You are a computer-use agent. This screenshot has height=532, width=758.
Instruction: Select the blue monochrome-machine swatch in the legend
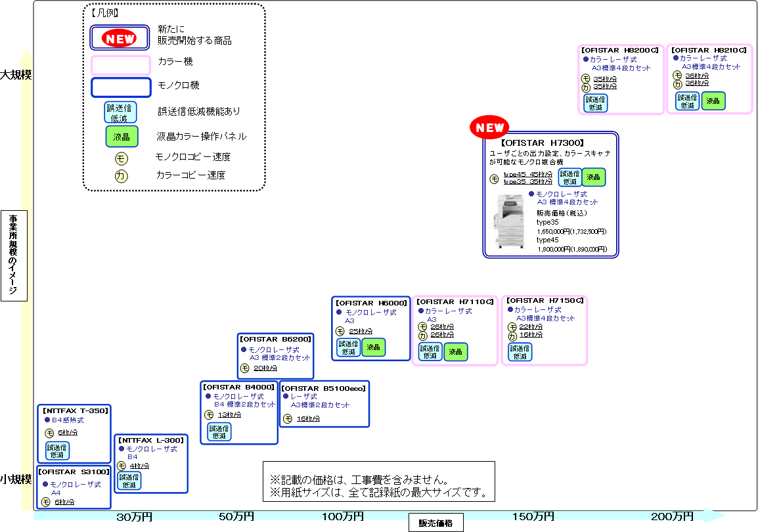(121, 87)
